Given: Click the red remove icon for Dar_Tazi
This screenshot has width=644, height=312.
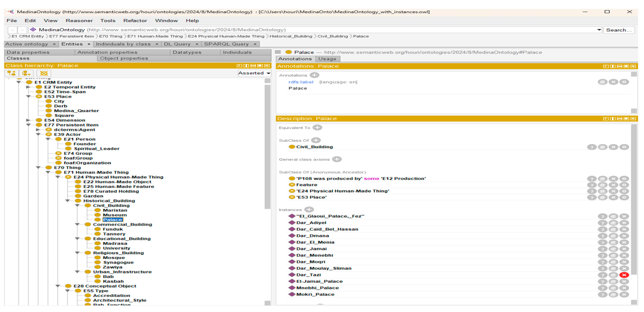Looking at the screenshot, I should pyautogui.click(x=624, y=275).
